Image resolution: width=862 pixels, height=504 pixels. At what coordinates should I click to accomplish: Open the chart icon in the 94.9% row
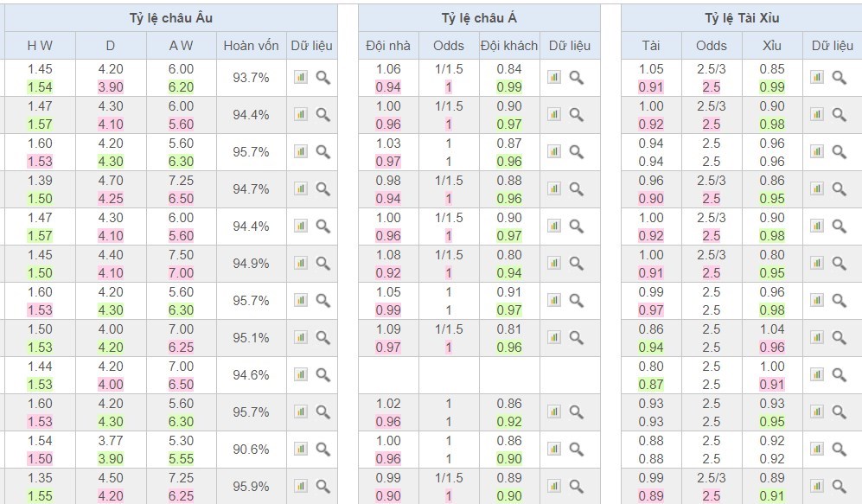pos(300,264)
